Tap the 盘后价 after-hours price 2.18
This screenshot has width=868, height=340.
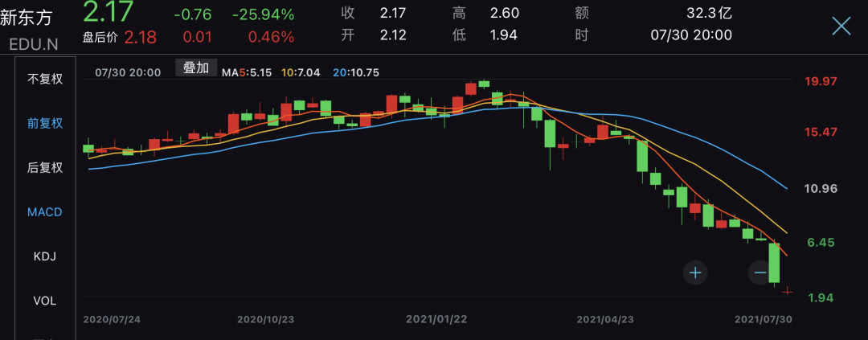coord(140,36)
